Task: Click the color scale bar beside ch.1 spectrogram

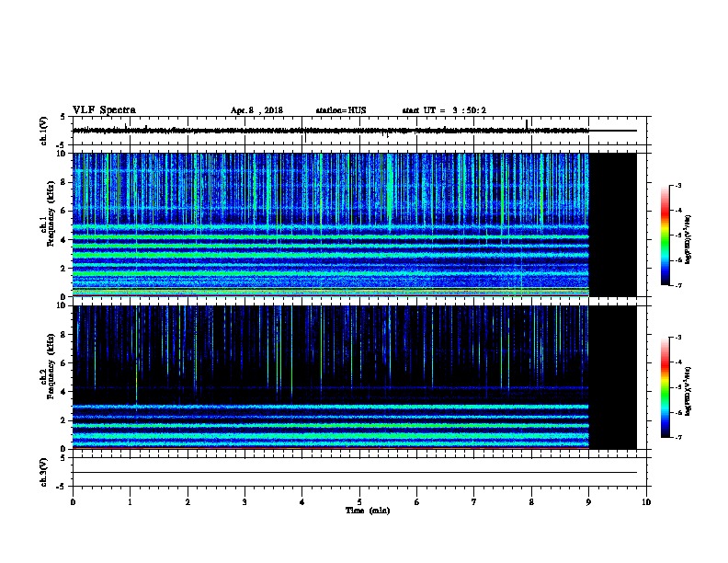Action: [x=665, y=236]
